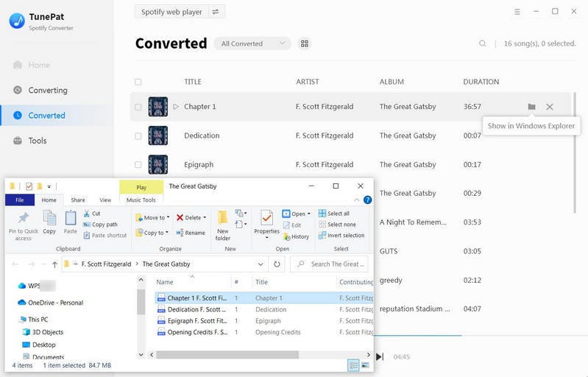The width and height of the screenshot is (588, 377).
Task: Click Paste shortcut in ribbon
Action: [x=105, y=235]
